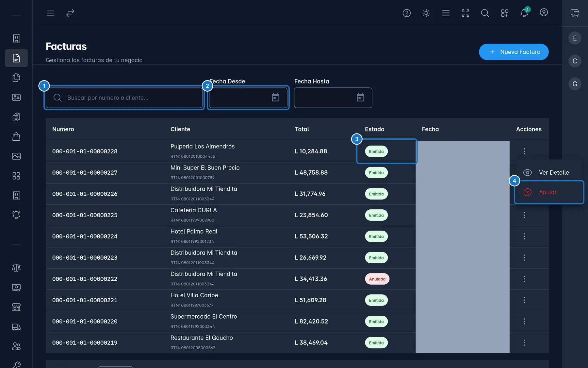Open the help question mark icon

[x=407, y=13]
